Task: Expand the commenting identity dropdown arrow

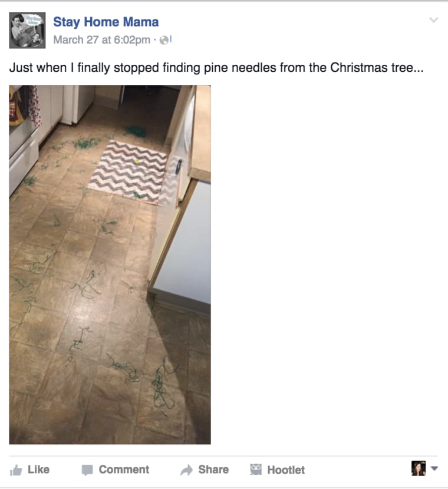Action: tap(434, 468)
